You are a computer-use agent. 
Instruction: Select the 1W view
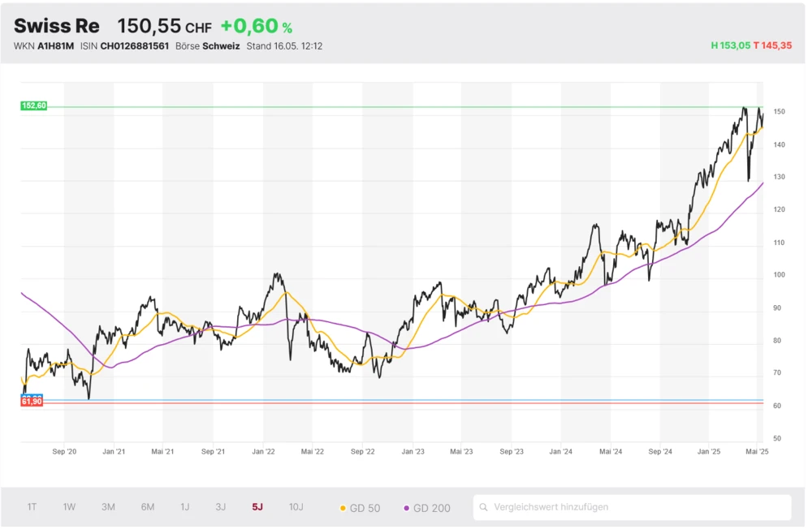(x=69, y=506)
